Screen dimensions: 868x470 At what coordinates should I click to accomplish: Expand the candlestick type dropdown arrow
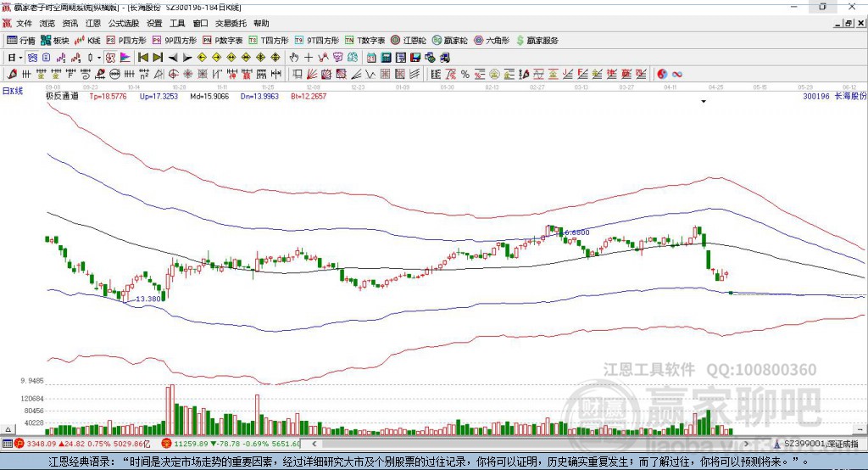click(x=99, y=58)
